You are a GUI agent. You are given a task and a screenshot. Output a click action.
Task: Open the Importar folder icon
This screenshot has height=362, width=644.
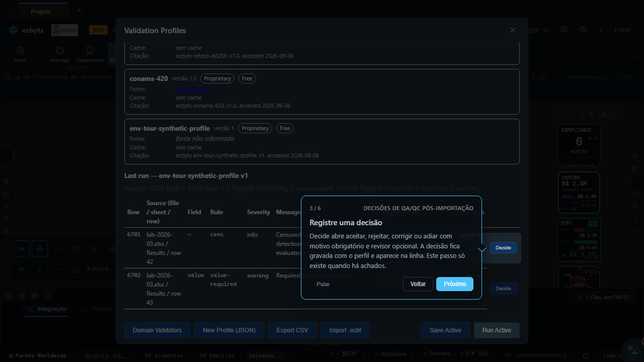coord(60,50)
